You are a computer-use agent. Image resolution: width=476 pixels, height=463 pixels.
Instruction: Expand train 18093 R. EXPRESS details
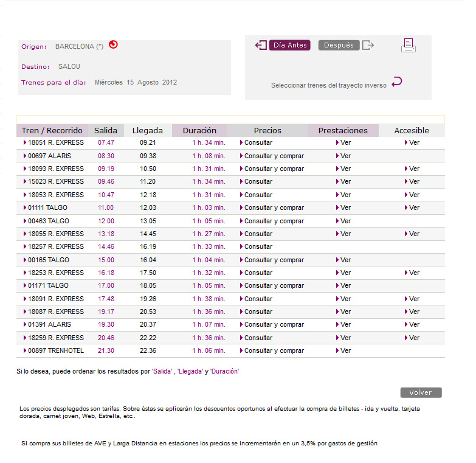(53, 169)
